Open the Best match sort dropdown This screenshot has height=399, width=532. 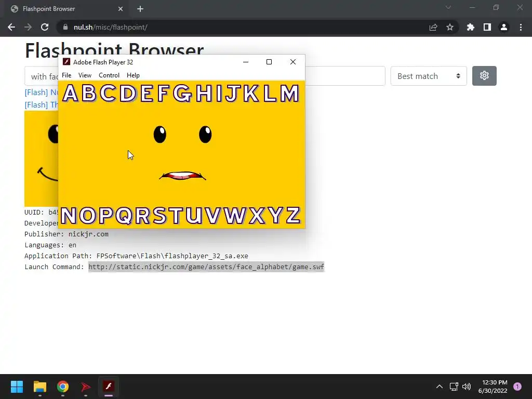pyautogui.click(x=429, y=76)
